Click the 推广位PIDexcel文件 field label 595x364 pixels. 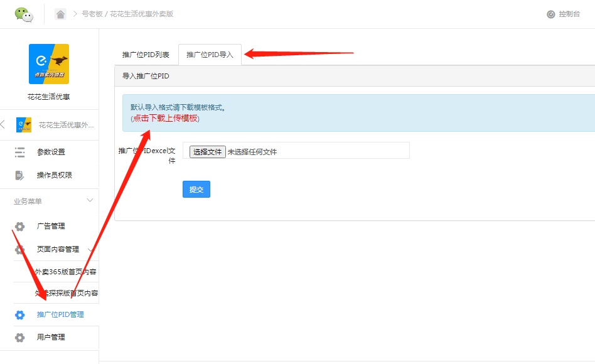click(x=147, y=156)
